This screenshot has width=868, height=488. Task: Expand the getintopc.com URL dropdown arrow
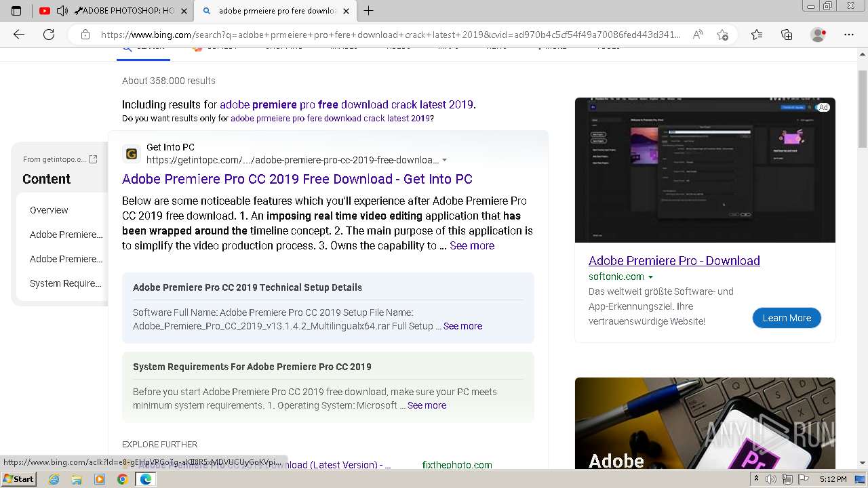coord(444,161)
